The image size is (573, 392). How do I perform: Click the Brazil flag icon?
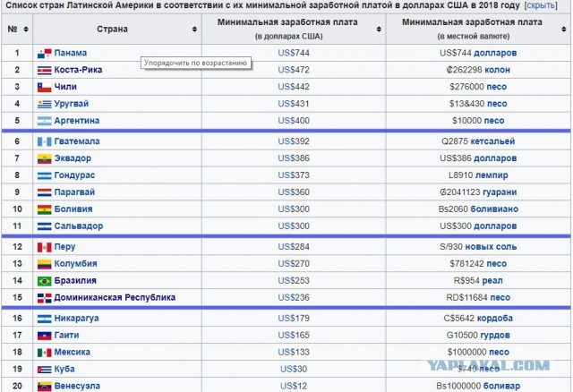coord(44,281)
